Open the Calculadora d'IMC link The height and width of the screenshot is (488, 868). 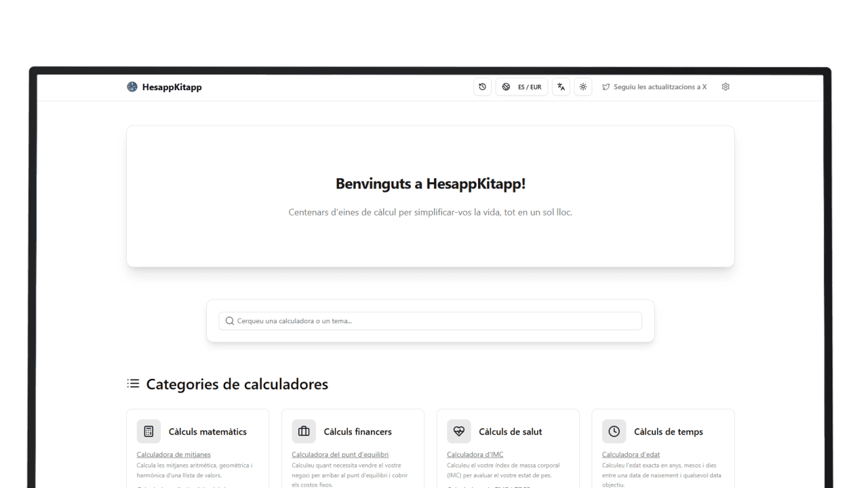475,454
